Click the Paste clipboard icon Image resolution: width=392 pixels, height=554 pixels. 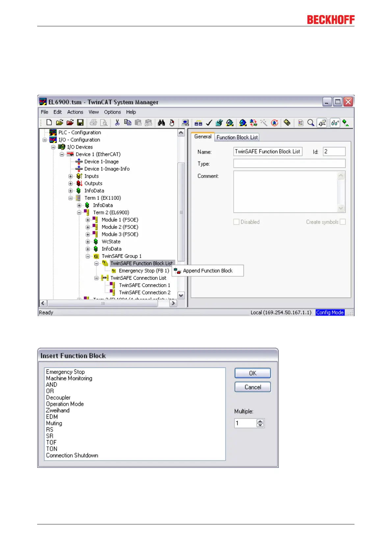(138, 123)
